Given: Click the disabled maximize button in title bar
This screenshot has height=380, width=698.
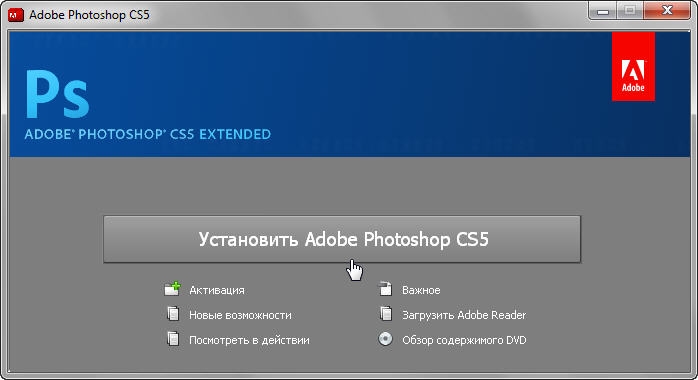Looking at the screenshot, I should (x=630, y=11).
